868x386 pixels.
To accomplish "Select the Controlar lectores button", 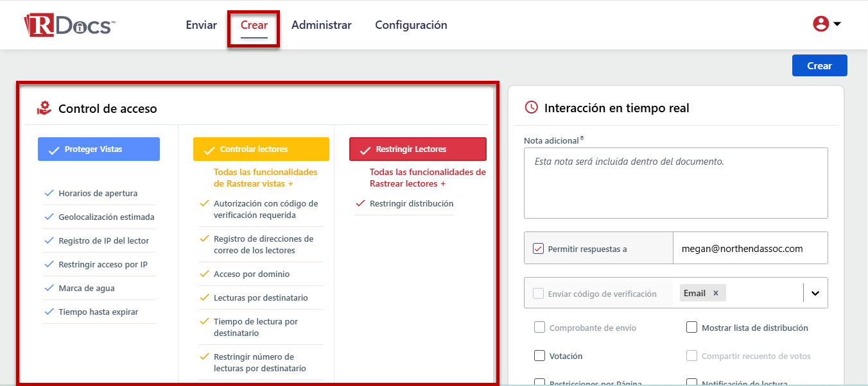I will [x=261, y=148].
